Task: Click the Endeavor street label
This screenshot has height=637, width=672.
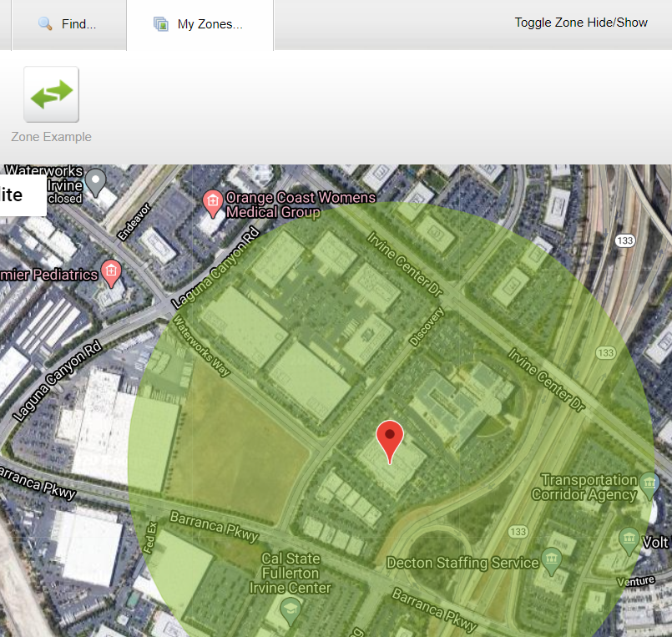Action: tap(134, 222)
